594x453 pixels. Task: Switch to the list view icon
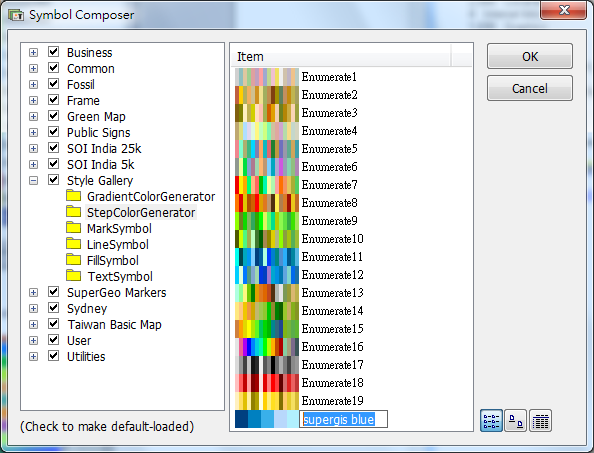[491, 420]
